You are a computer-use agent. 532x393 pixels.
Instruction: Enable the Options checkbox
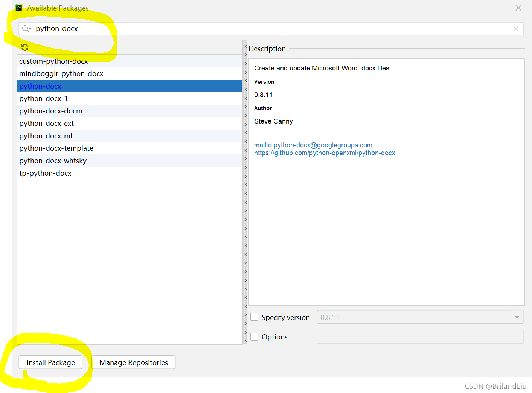coord(255,337)
